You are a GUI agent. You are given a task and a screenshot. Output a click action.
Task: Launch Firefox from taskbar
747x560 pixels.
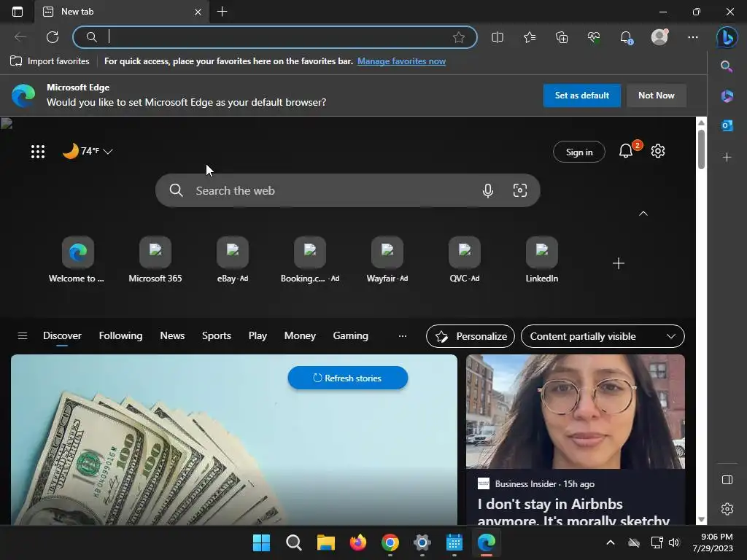click(357, 542)
